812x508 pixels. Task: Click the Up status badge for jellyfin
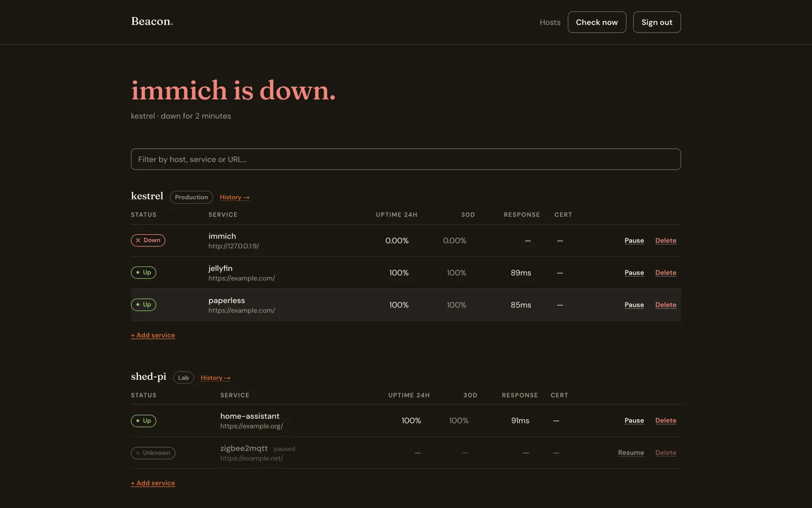(143, 272)
